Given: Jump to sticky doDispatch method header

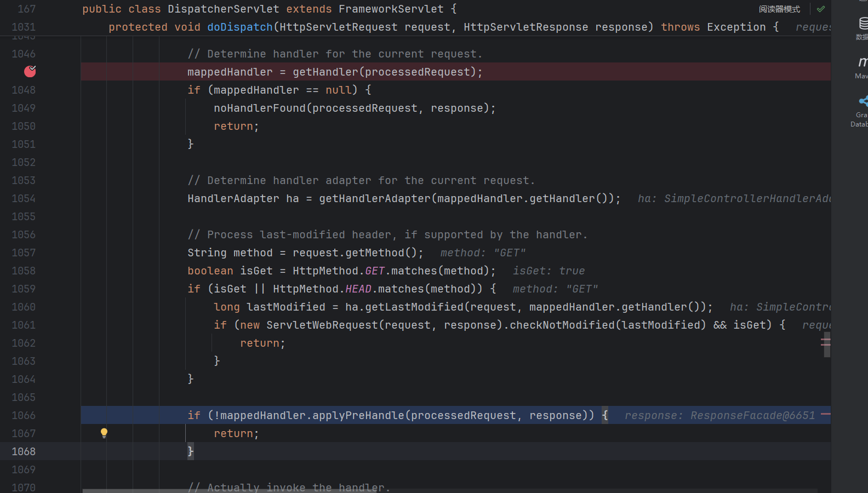Looking at the screenshot, I should tap(239, 27).
